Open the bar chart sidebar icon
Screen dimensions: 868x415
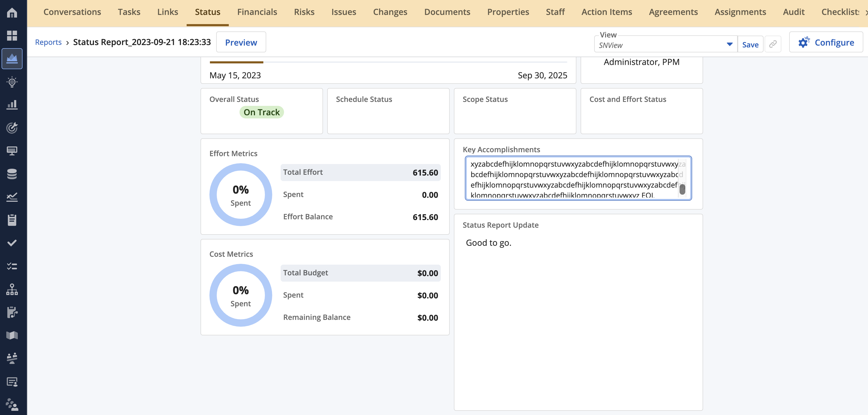click(12, 105)
